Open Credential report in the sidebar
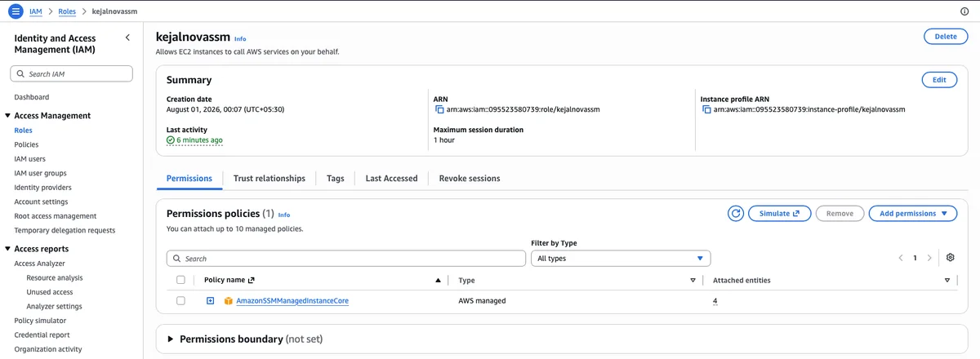Image resolution: width=980 pixels, height=359 pixels. [x=42, y=335]
